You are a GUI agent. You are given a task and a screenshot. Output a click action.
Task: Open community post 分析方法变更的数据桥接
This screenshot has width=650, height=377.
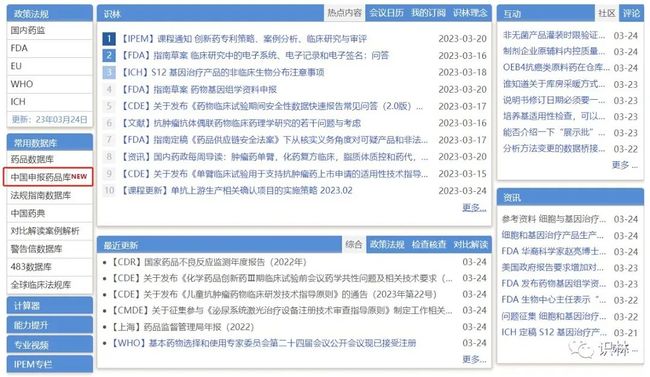pos(554,148)
